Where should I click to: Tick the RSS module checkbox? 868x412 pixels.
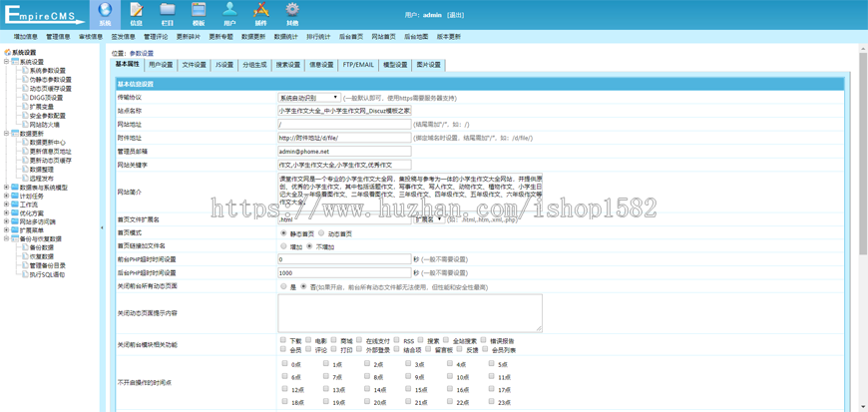click(396, 340)
